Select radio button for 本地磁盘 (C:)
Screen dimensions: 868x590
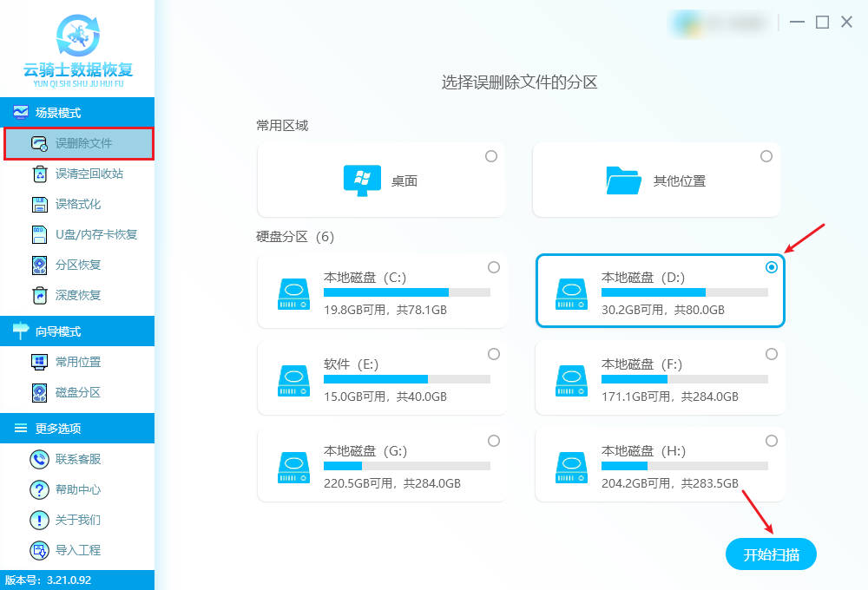click(x=494, y=267)
